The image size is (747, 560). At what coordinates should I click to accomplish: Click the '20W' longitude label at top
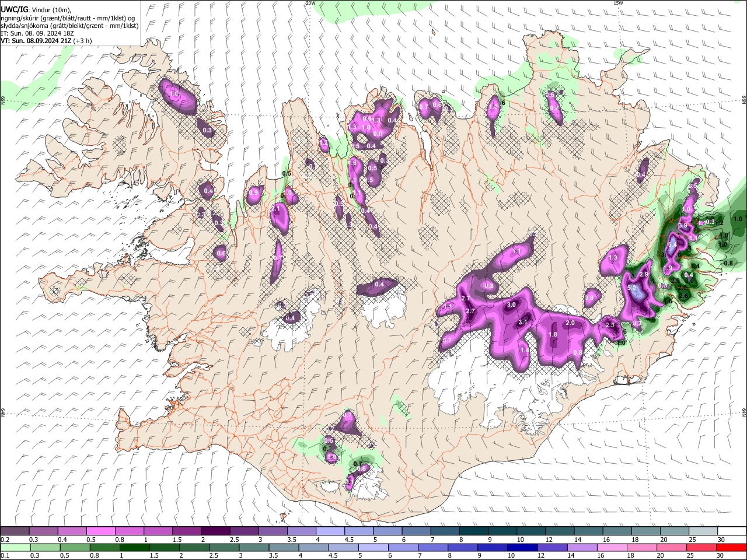[x=310, y=3]
